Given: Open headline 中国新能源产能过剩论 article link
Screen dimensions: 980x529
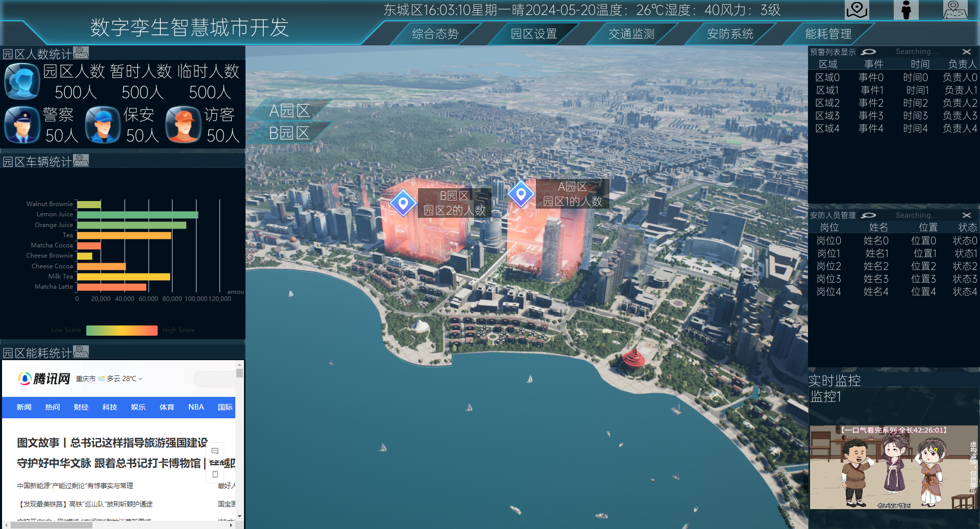Looking at the screenshot, I should pos(75,486).
